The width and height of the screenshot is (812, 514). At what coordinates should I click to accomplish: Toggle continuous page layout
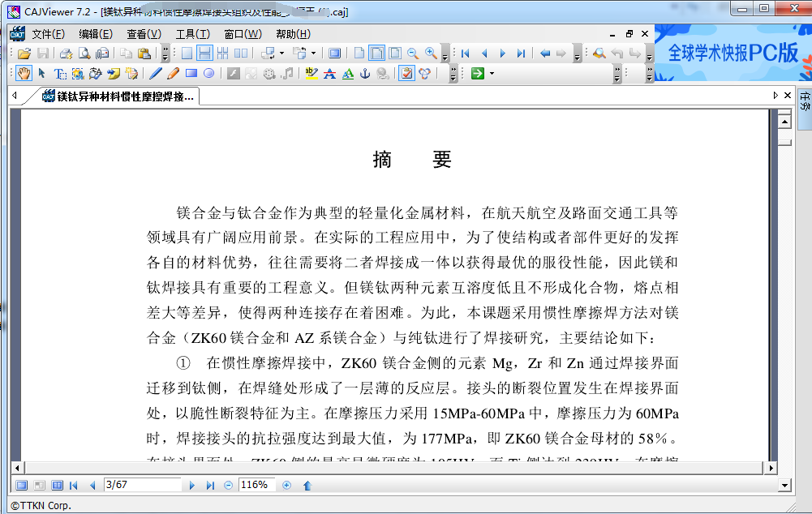[x=204, y=54]
